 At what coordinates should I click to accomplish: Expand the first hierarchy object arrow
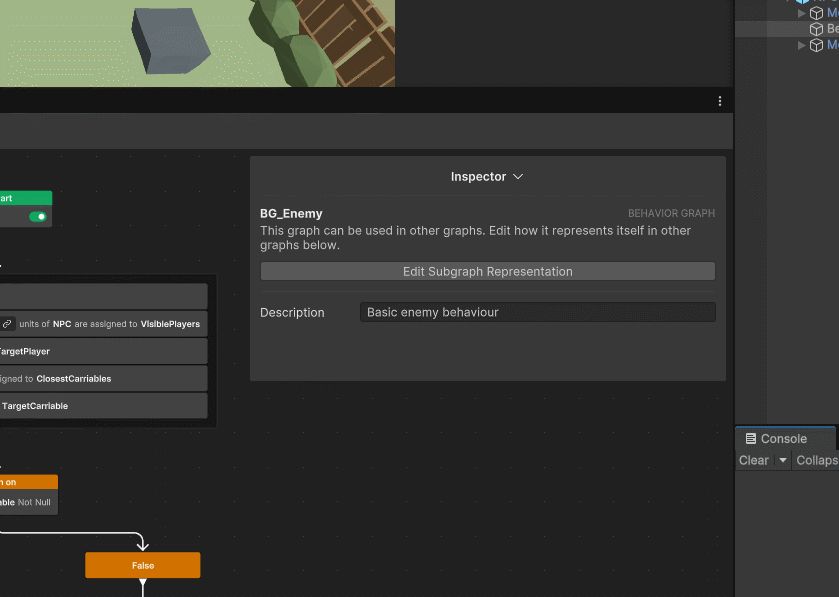(802, 13)
